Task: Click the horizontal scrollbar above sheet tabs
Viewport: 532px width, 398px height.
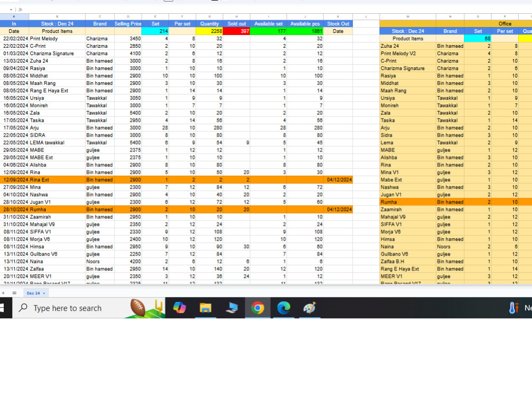Action: click(x=266, y=286)
